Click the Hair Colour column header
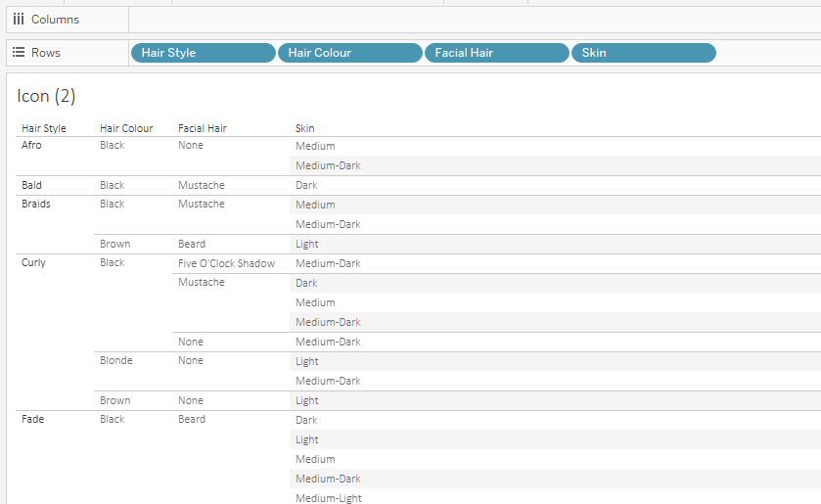The height and width of the screenshot is (504, 821). click(x=126, y=128)
